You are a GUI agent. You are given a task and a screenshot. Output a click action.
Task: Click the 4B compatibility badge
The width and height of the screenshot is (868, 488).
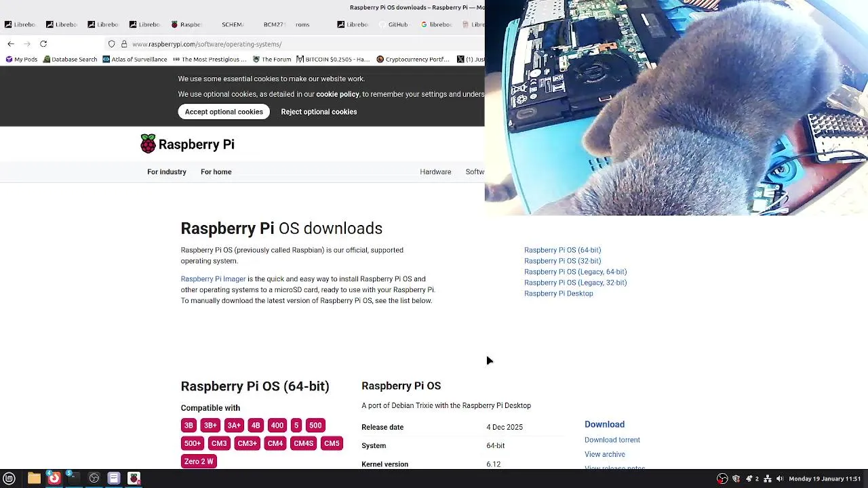click(x=256, y=425)
